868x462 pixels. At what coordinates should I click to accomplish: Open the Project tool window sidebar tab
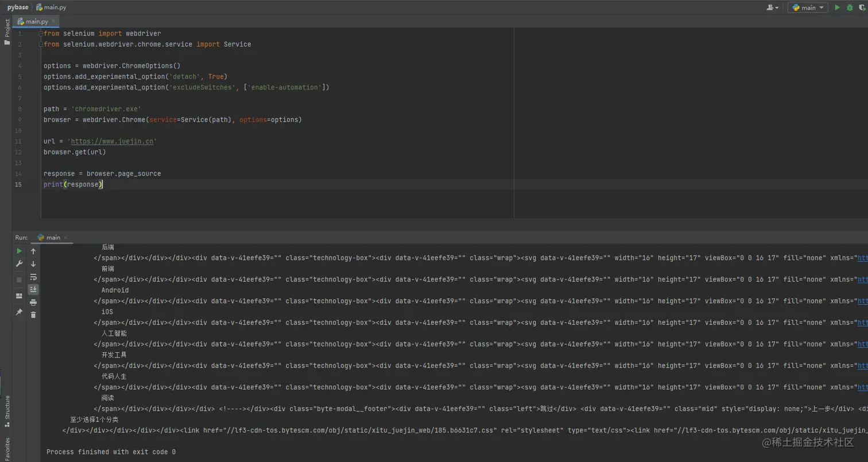7,28
